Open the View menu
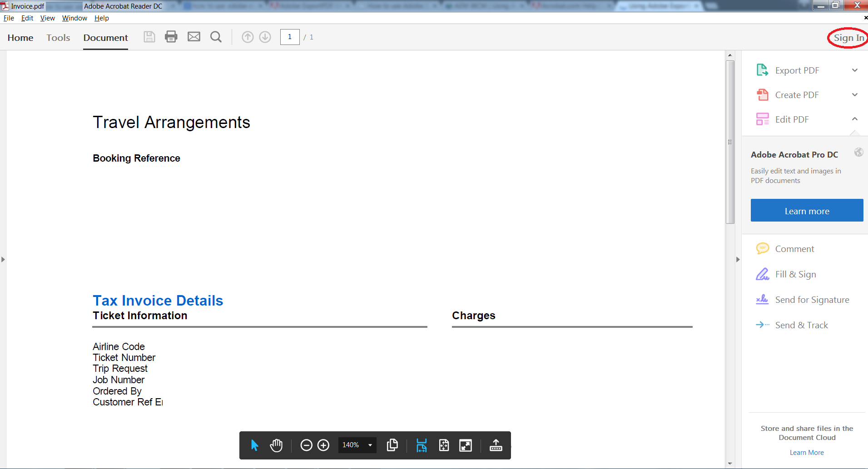 click(47, 18)
